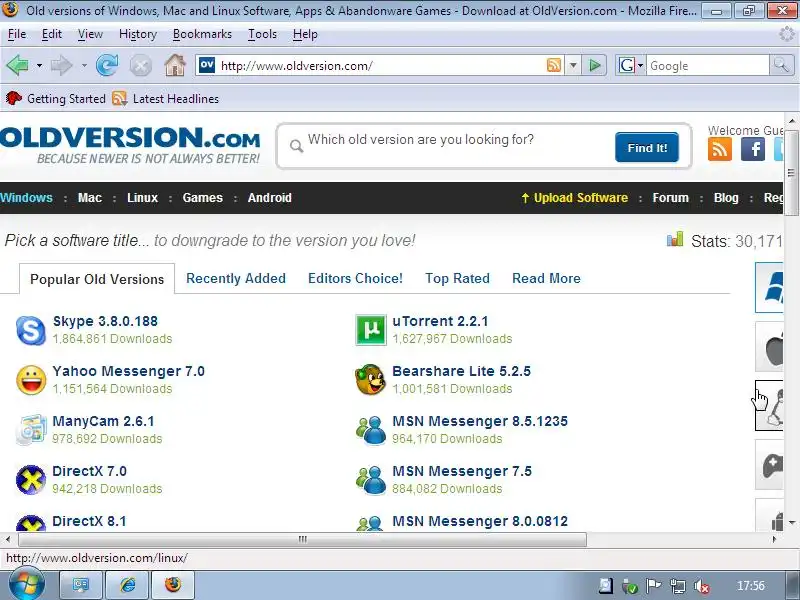Click the Bearshare bear icon
The height and width of the screenshot is (600, 800).
click(x=371, y=380)
